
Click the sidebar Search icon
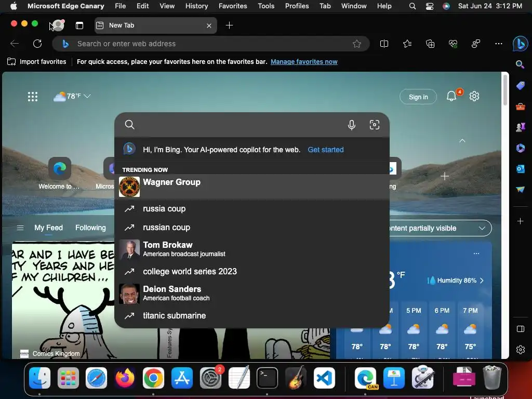pyautogui.click(x=520, y=64)
